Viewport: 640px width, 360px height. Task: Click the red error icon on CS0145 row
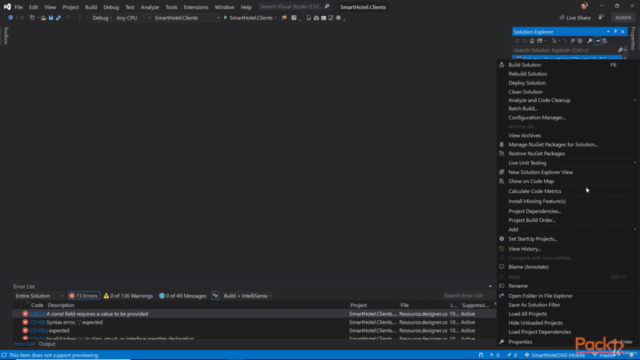click(25, 314)
